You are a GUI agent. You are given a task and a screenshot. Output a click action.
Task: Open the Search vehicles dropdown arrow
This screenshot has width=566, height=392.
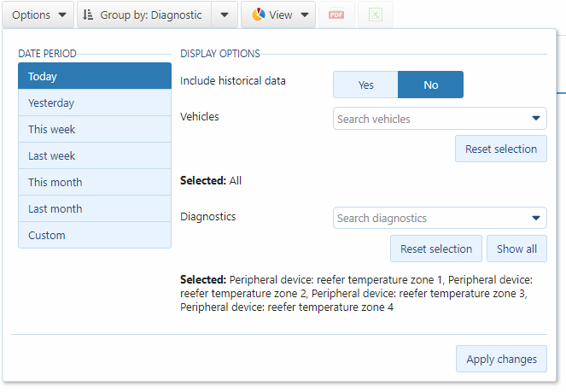(536, 119)
